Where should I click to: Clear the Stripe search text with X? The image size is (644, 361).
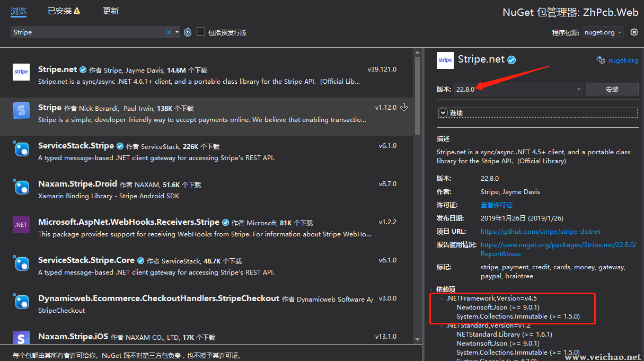click(169, 32)
